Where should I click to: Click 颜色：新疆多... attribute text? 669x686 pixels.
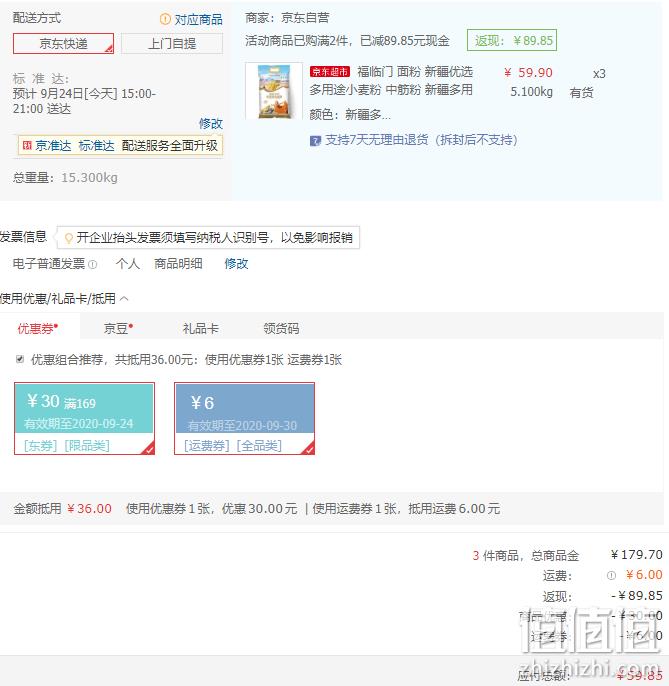(x=350, y=115)
